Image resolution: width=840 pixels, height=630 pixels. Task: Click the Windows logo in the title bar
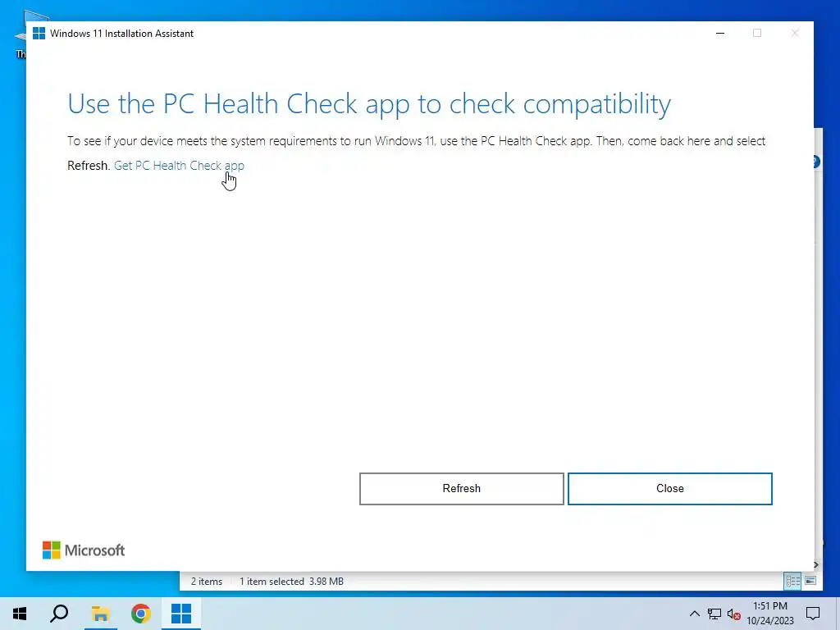pos(39,33)
